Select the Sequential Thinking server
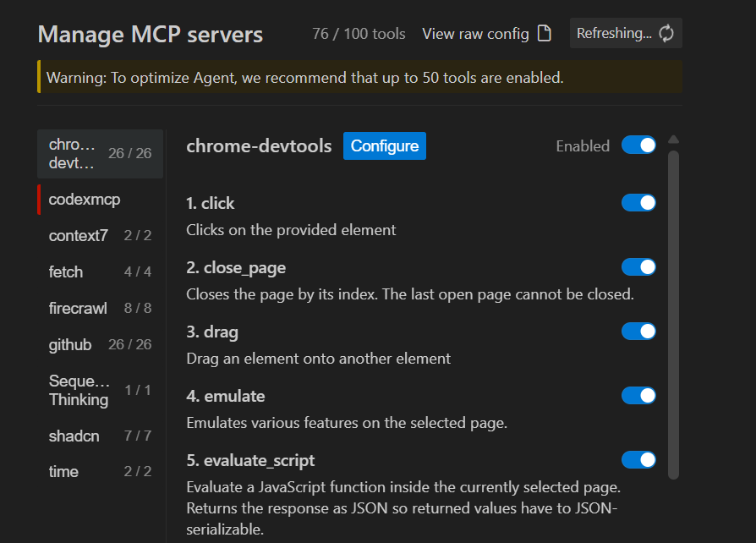Screen dimensions: 756x543 coord(101,390)
